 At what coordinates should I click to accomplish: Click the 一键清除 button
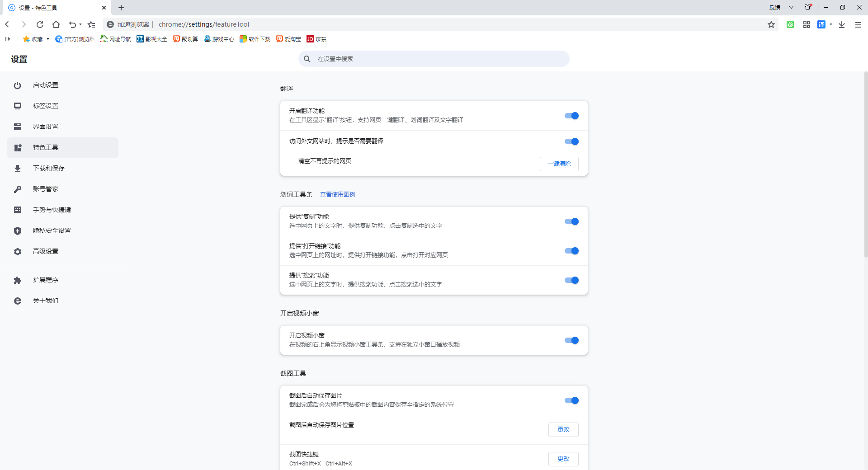(559, 164)
